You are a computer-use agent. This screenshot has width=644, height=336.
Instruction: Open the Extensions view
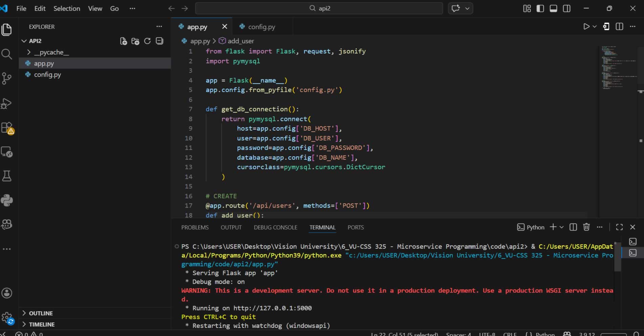coord(7,128)
